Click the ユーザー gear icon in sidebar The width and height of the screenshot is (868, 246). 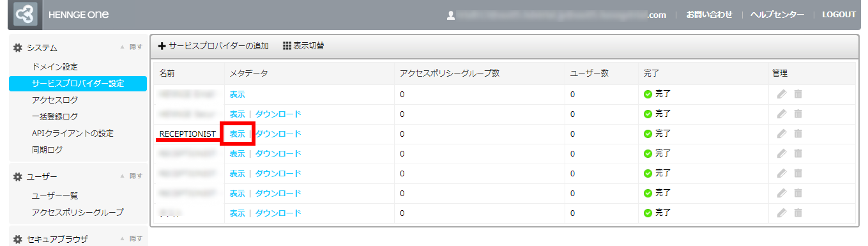tap(18, 176)
